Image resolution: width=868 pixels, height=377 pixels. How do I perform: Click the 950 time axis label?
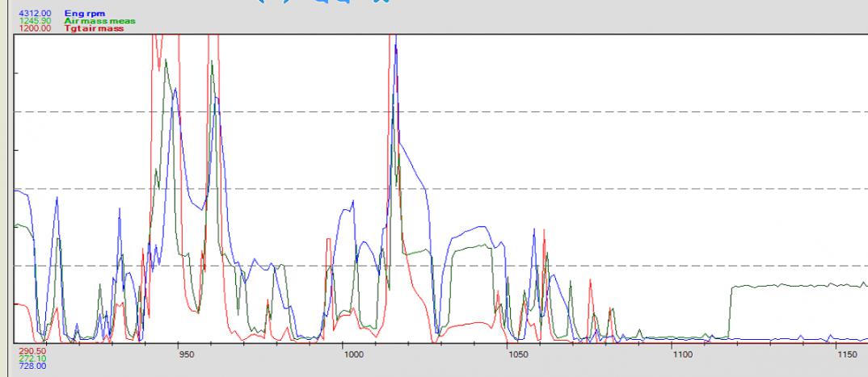pos(185,354)
